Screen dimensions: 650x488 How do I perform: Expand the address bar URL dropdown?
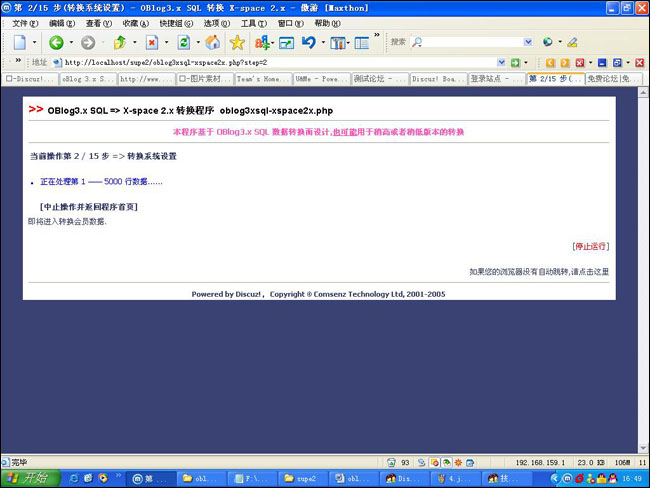501,63
